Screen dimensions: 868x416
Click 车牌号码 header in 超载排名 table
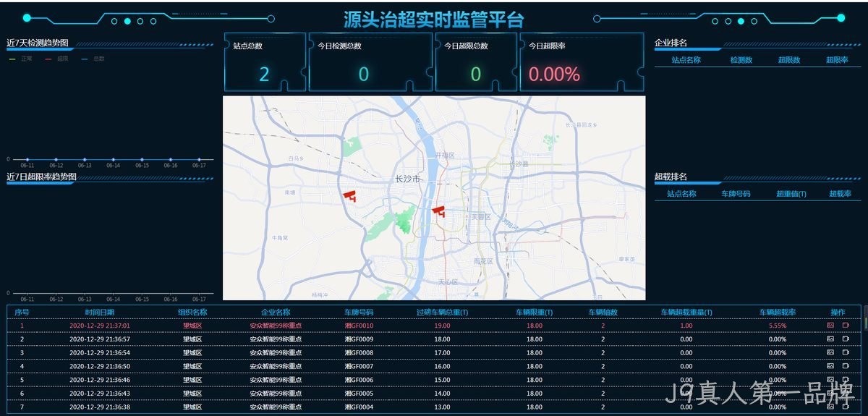tap(736, 194)
